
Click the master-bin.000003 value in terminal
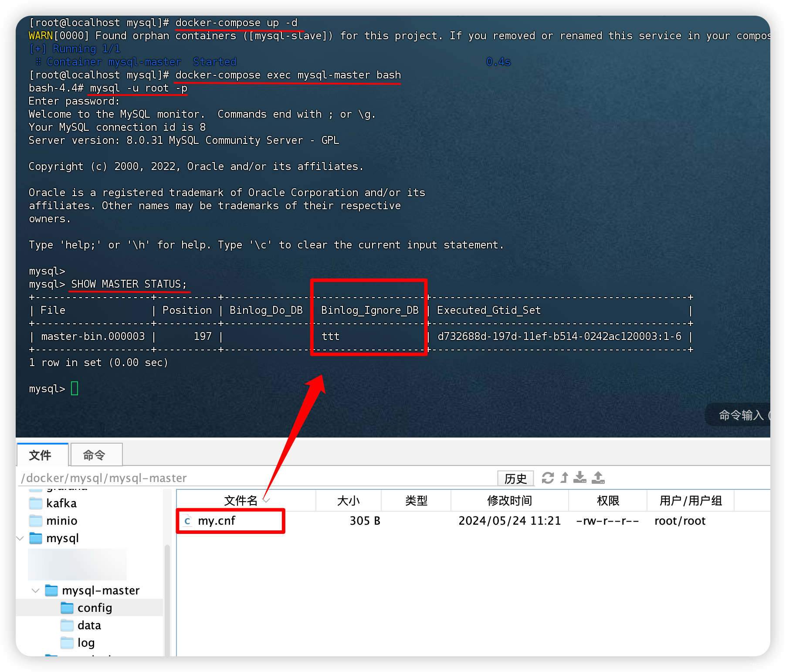tap(93, 336)
